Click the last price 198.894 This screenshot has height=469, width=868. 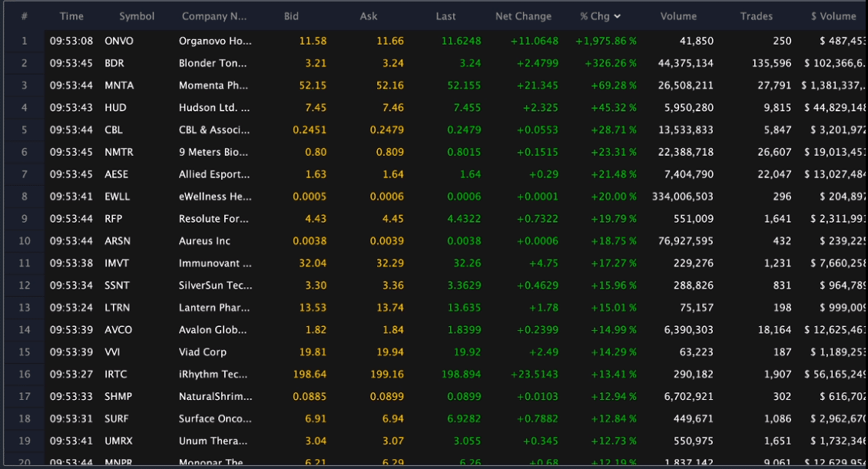pos(461,374)
